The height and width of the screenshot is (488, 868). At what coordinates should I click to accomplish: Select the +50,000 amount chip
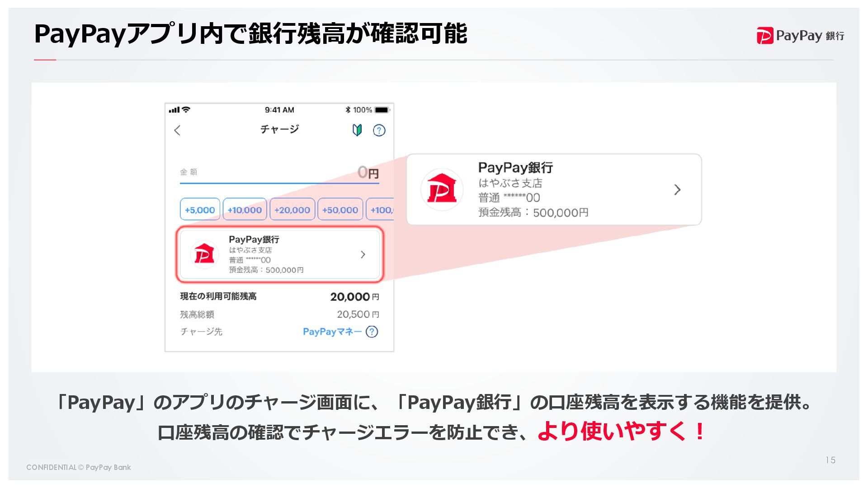[340, 210]
